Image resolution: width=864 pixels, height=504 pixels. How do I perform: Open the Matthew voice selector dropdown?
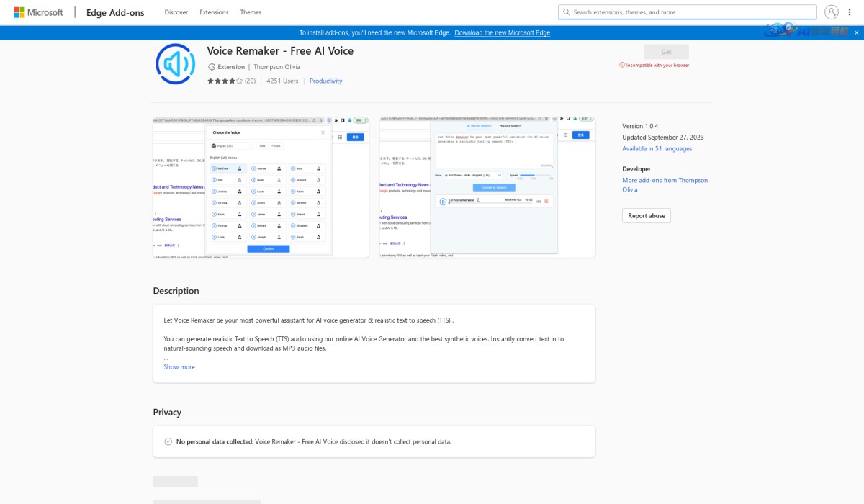point(473,175)
